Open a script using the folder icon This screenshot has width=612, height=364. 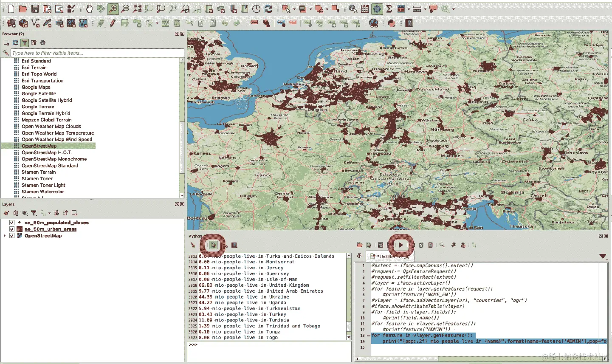tap(359, 245)
